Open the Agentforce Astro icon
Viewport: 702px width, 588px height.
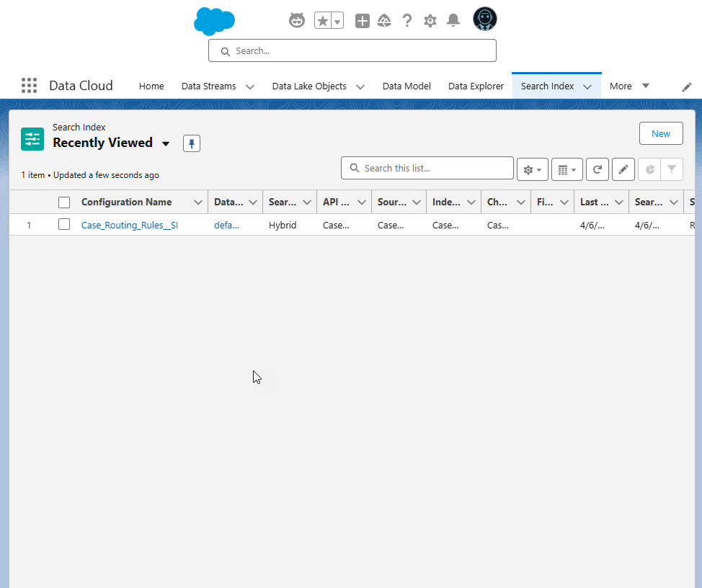[296, 20]
